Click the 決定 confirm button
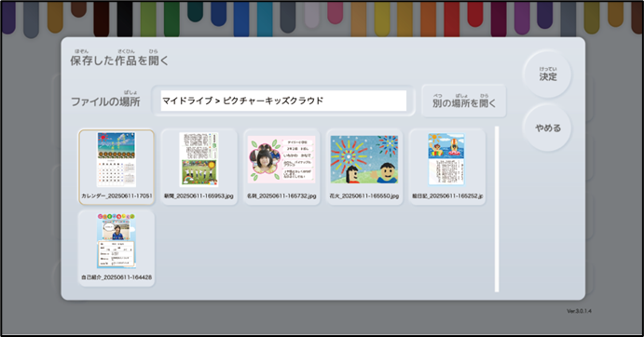Screen dimensions: 644x337 (547, 74)
